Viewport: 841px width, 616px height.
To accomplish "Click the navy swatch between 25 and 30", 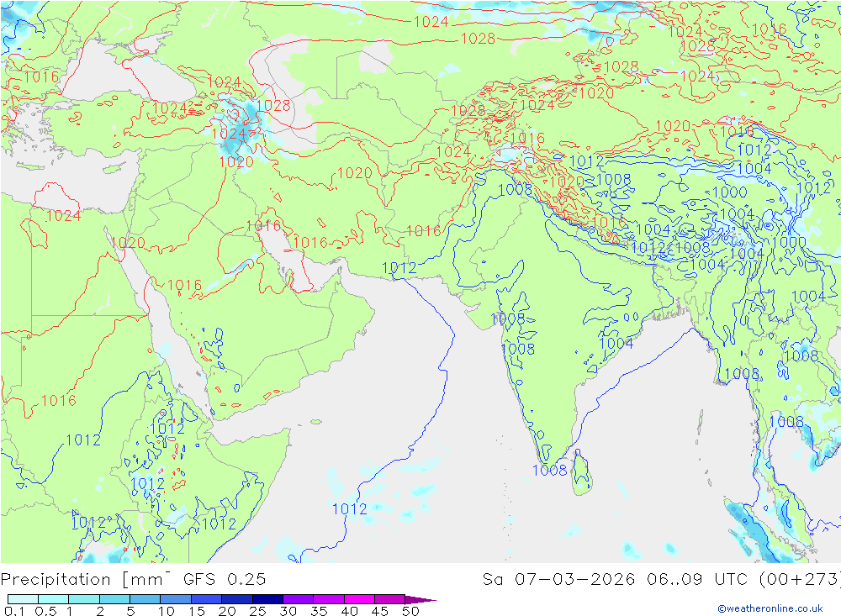I will tap(267, 599).
